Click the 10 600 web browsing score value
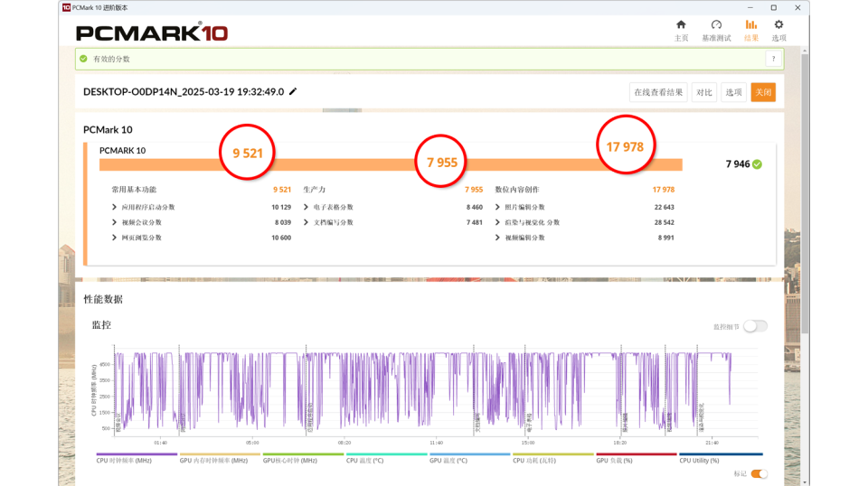 (281, 238)
